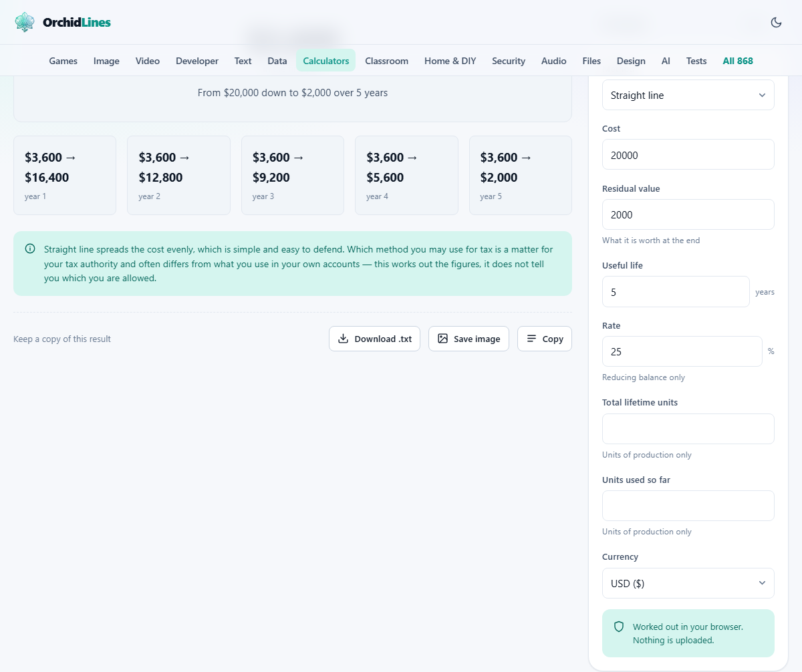Open the Classroom tab
Viewport: 802px width, 672px height.
coord(386,61)
